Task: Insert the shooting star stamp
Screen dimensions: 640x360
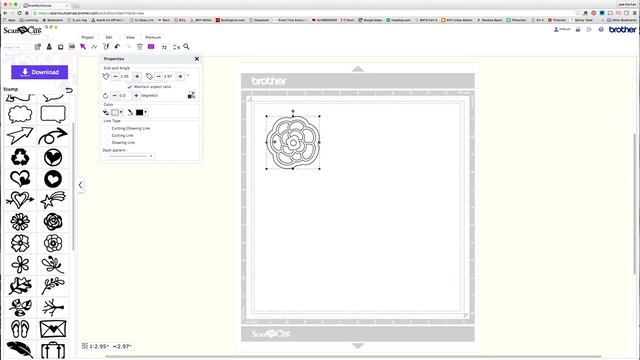Action: [x=53, y=200]
